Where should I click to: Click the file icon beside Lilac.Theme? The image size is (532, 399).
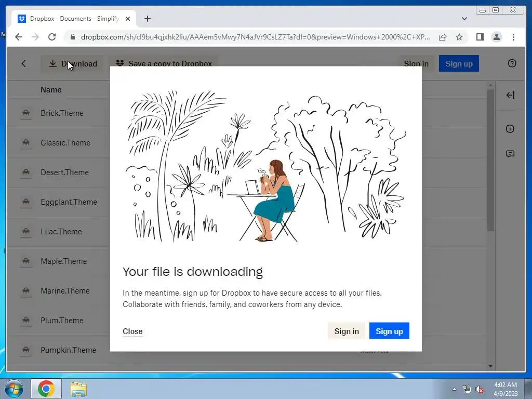tap(26, 232)
